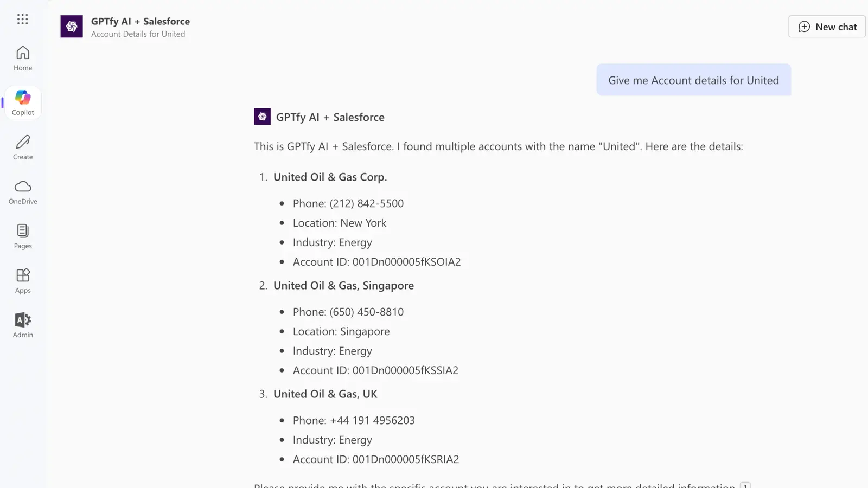Click the "Give me Account details" message bubble

pyautogui.click(x=693, y=80)
